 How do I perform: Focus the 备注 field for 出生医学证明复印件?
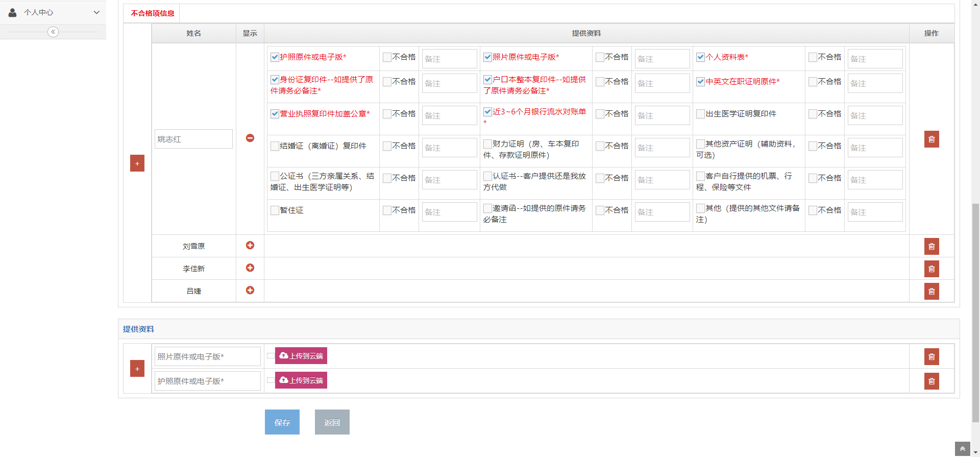[x=875, y=115]
